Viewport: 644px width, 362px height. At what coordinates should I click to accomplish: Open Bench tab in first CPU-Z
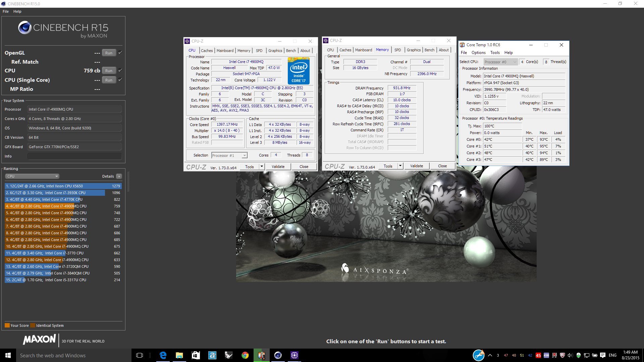point(291,51)
